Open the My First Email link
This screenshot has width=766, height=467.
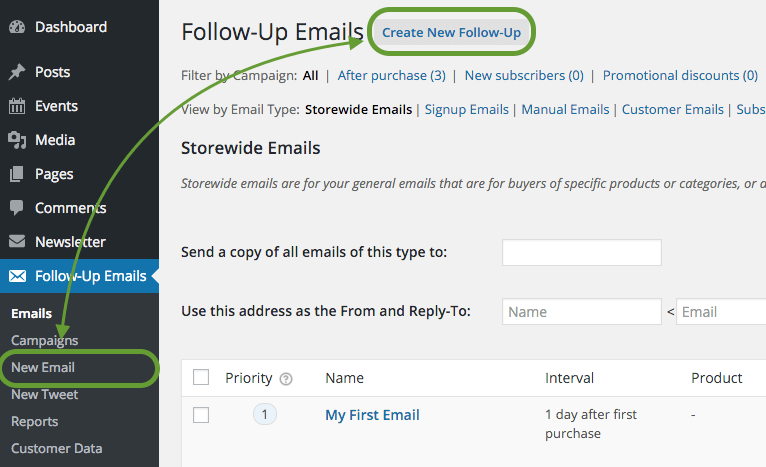[x=372, y=415]
